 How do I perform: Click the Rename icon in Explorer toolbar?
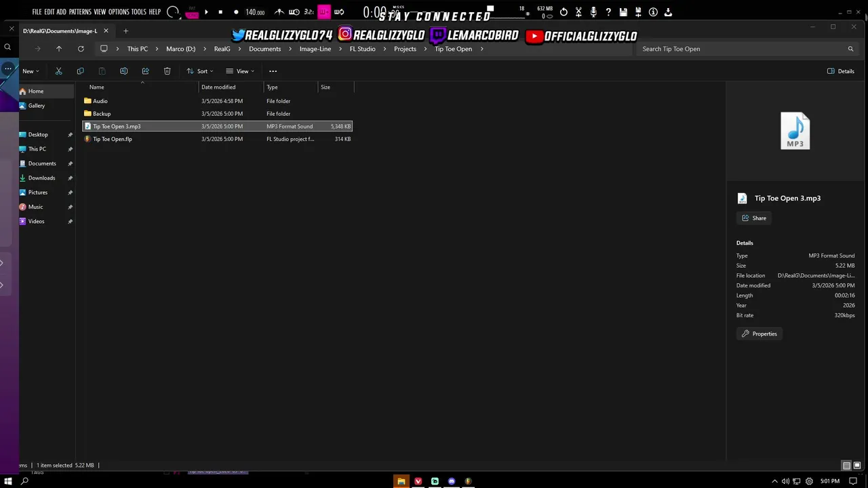123,71
